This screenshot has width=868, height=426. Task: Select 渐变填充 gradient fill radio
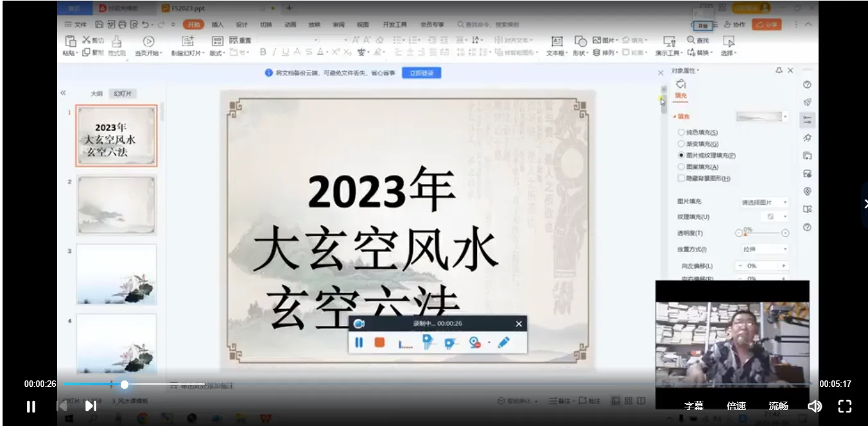click(x=681, y=144)
